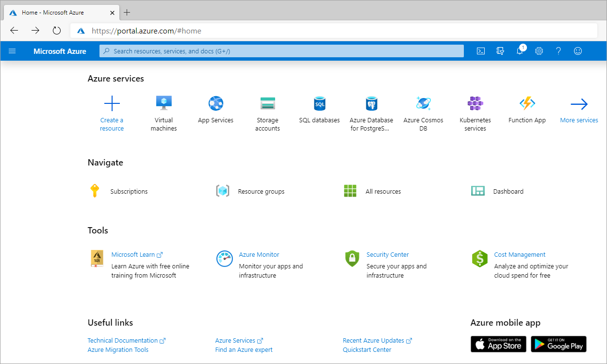Open portal settings gear

[539, 50]
